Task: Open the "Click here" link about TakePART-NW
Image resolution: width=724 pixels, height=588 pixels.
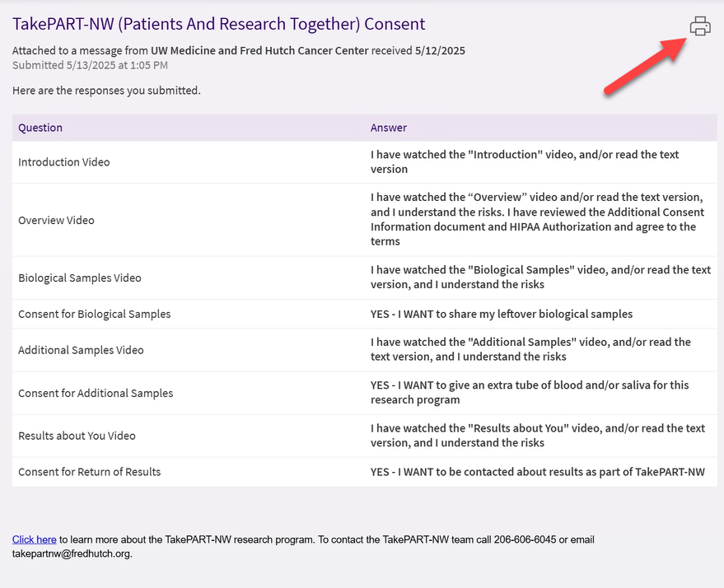Action: pos(34,539)
